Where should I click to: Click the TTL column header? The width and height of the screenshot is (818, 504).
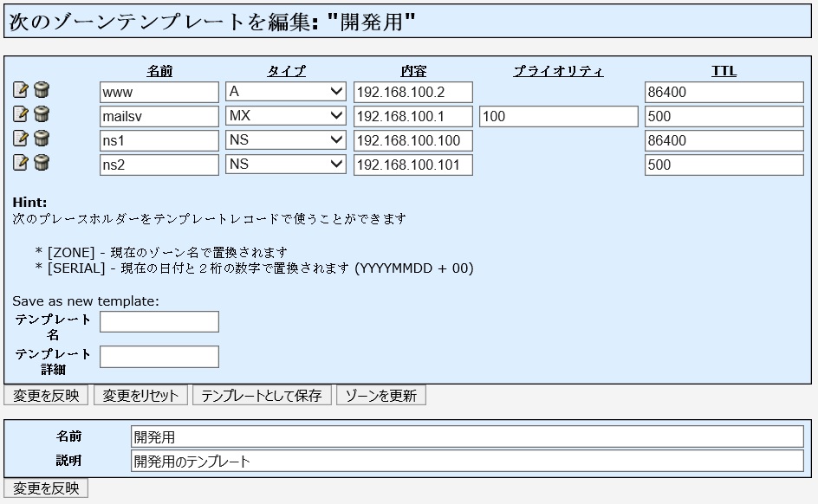[724, 71]
